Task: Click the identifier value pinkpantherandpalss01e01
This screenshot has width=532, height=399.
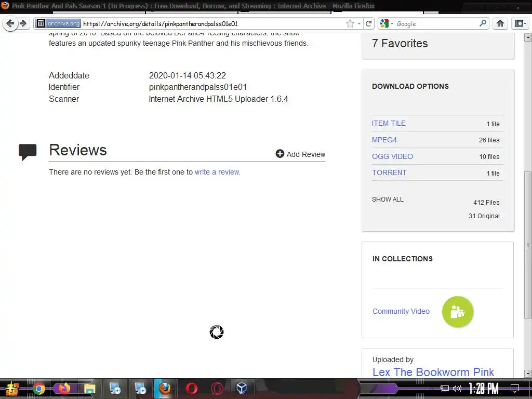Action: coord(198,87)
